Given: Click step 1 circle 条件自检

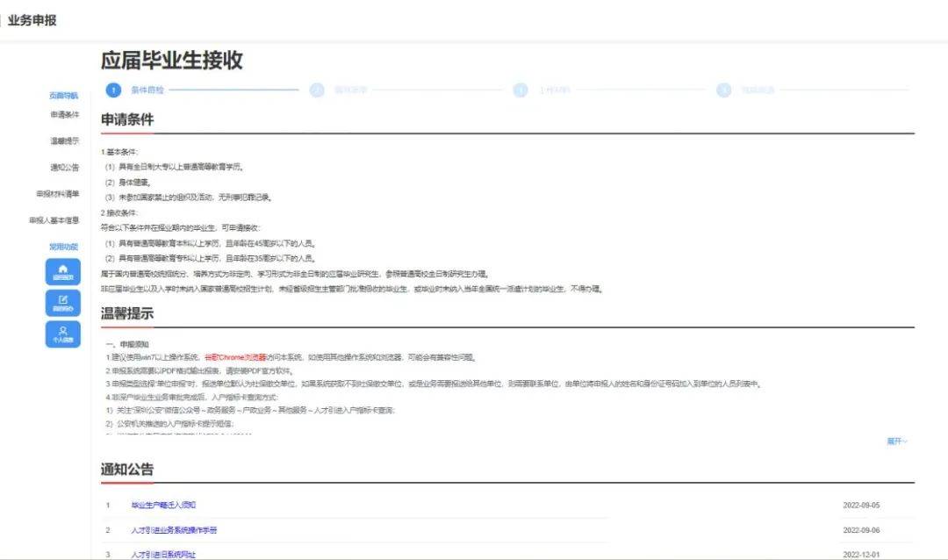Looking at the screenshot, I should click(x=113, y=90).
